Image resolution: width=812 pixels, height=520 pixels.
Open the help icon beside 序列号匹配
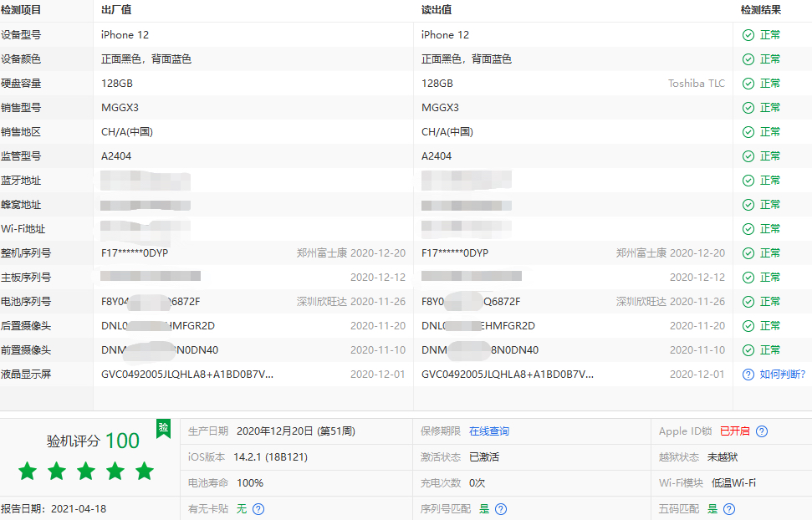tap(501, 509)
